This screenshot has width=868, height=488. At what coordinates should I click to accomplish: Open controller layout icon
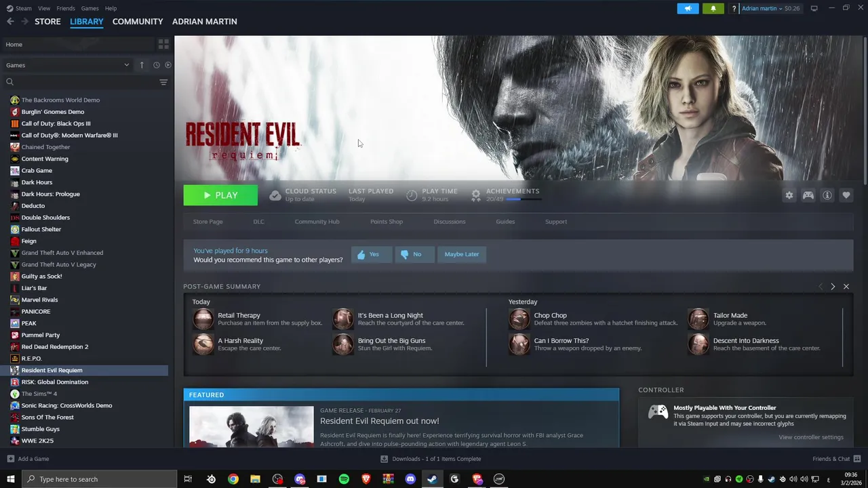pyautogui.click(x=808, y=195)
